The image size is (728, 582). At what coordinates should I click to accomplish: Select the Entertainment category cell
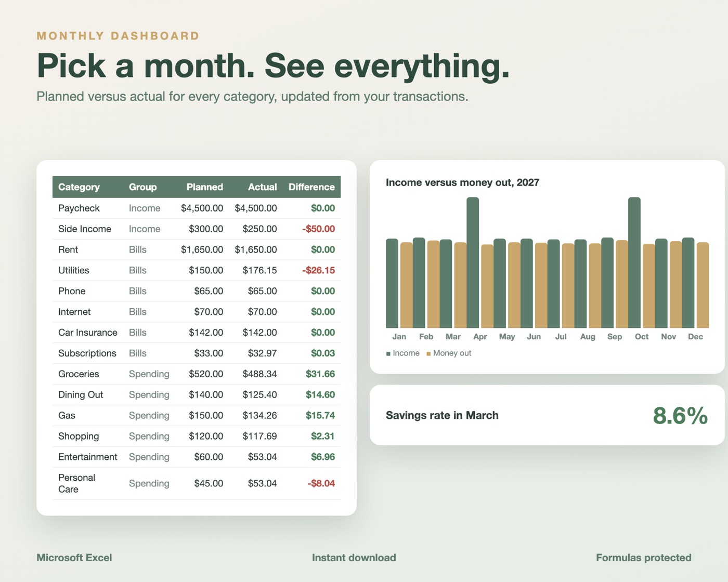88,457
